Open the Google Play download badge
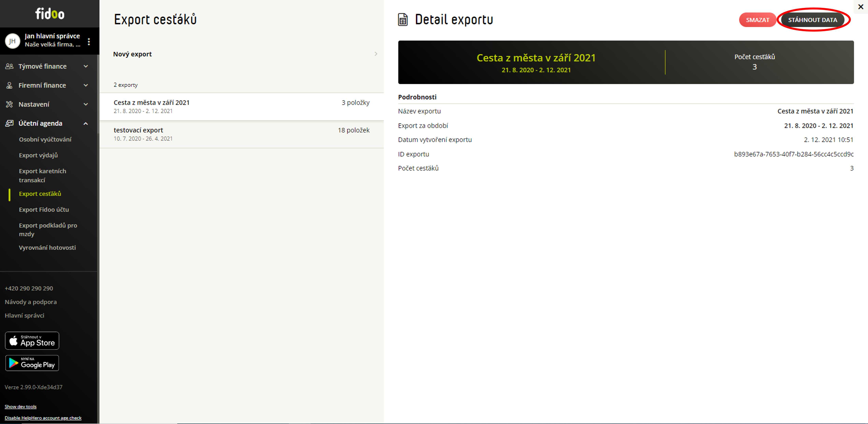This screenshot has height=424, width=868. click(x=32, y=363)
